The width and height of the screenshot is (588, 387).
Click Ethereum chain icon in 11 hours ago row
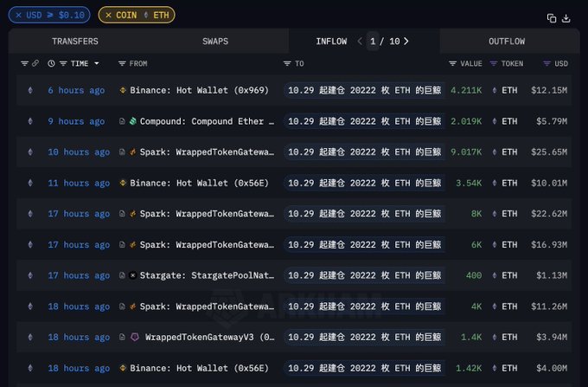30,184
